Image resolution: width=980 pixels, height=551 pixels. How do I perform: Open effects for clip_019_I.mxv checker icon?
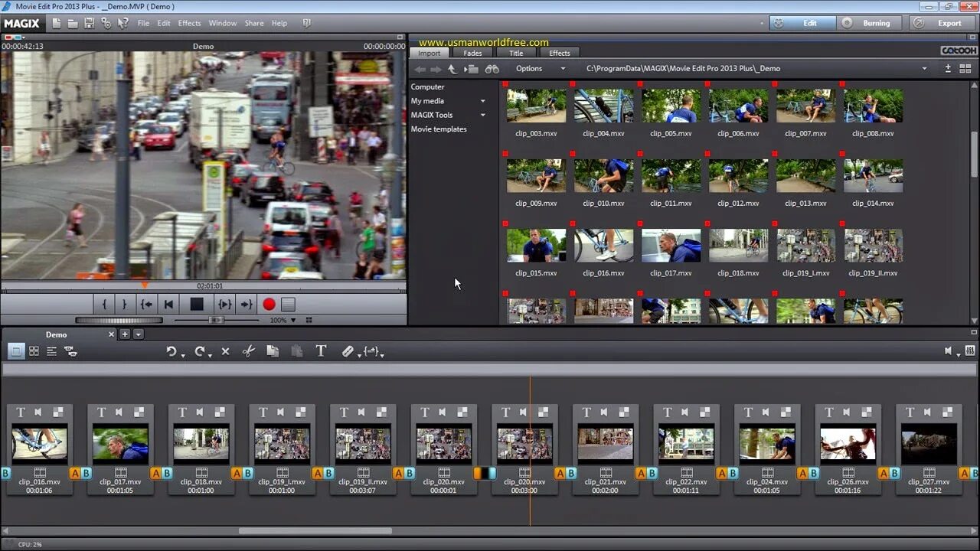300,412
